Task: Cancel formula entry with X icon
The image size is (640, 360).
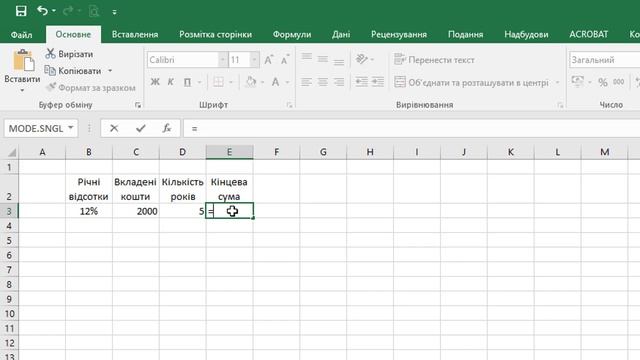Action: point(114,128)
